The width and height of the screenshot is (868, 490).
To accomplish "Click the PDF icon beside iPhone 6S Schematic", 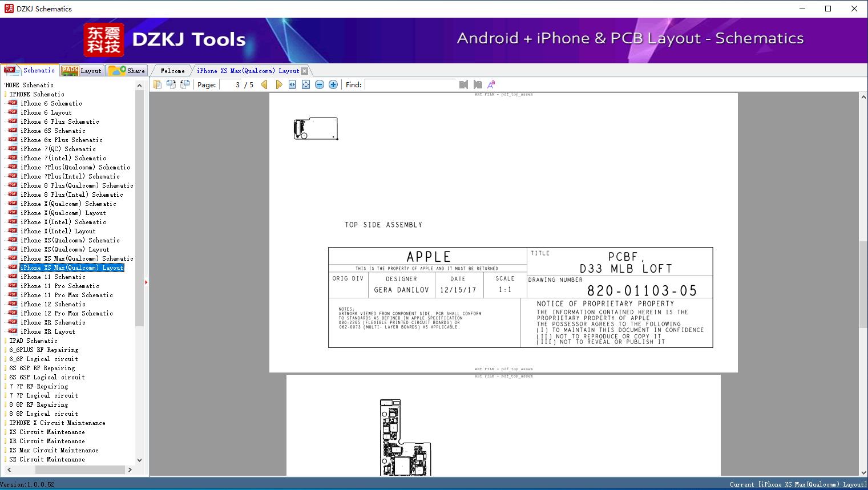I will click(x=13, y=131).
